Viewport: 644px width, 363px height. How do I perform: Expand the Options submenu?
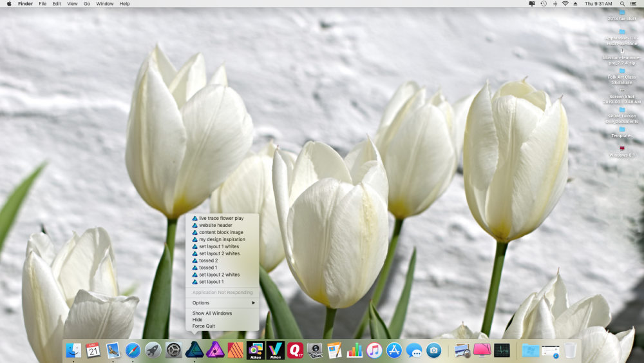point(222,303)
